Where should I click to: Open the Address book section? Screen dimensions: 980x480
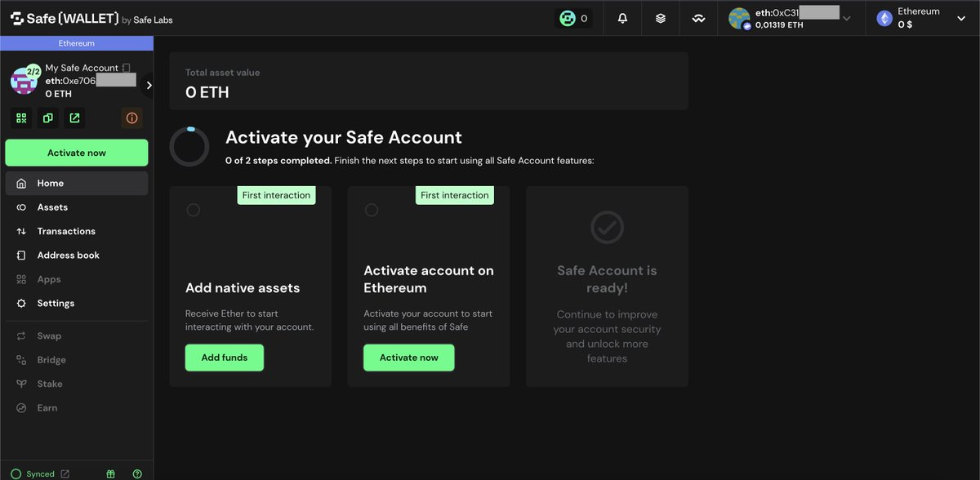click(77, 256)
